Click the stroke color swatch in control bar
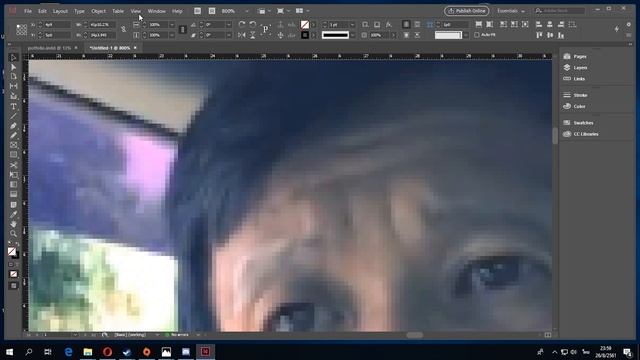Image resolution: width=640 pixels, height=360 pixels. pyautogui.click(x=305, y=36)
